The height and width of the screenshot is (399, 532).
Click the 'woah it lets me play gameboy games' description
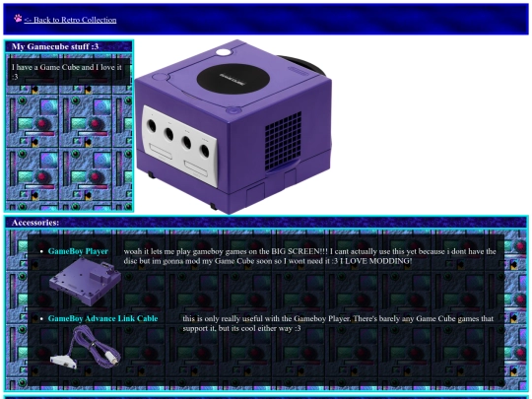coord(309,256)
